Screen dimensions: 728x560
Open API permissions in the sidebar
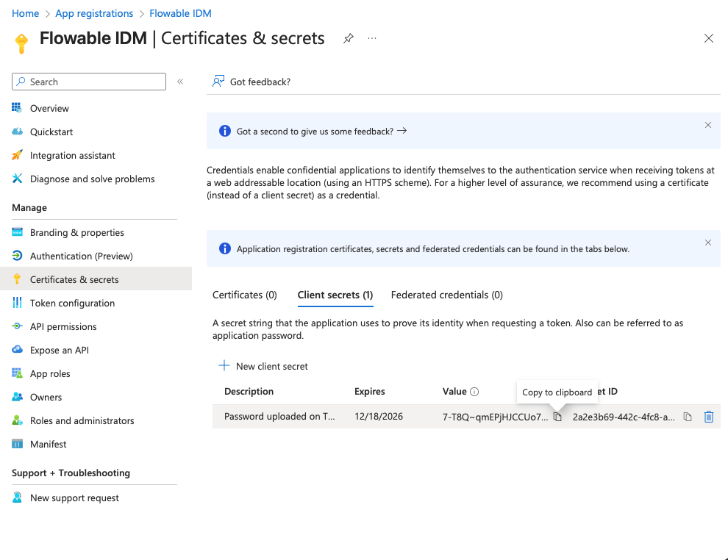coord(63,326)
